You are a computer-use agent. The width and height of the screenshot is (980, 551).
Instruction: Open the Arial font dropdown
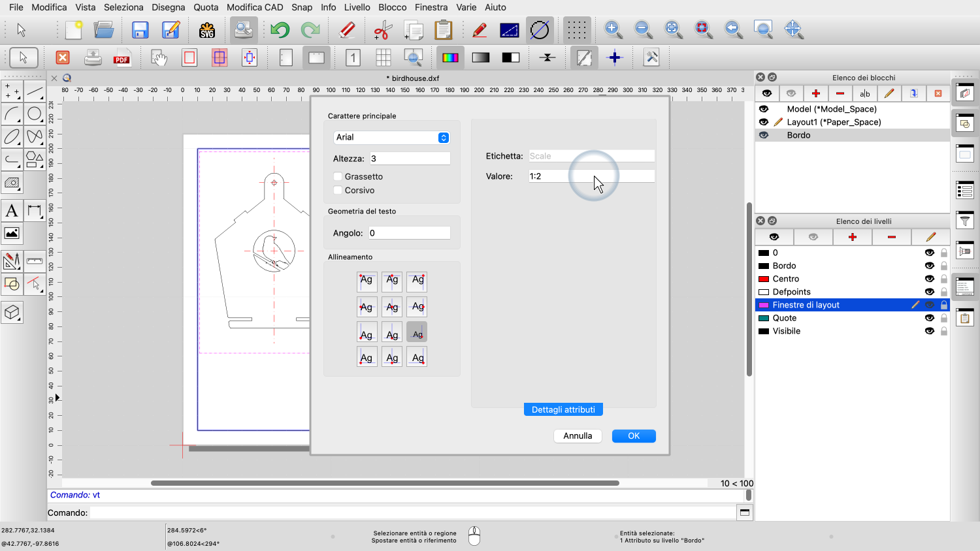click(x=391, y=137)
